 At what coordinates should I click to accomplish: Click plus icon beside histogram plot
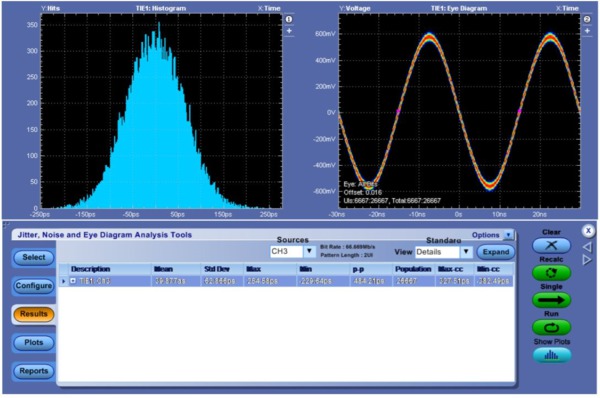click(289, 31)
